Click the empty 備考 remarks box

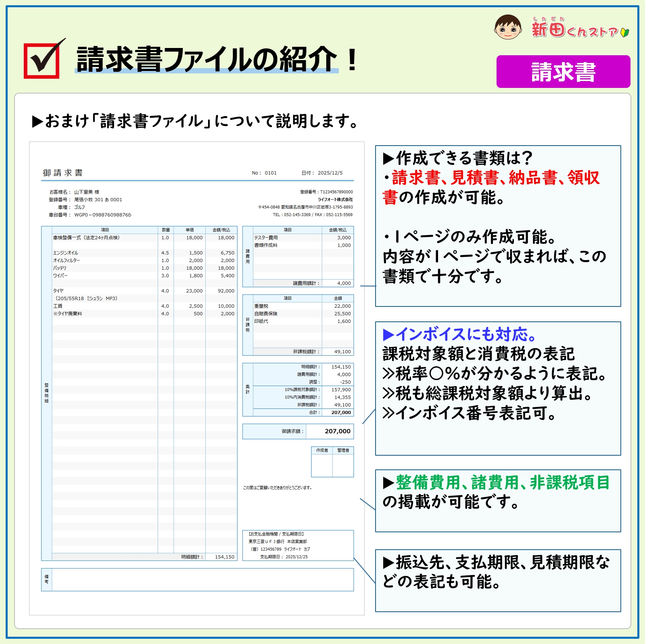tap(202, 580)
